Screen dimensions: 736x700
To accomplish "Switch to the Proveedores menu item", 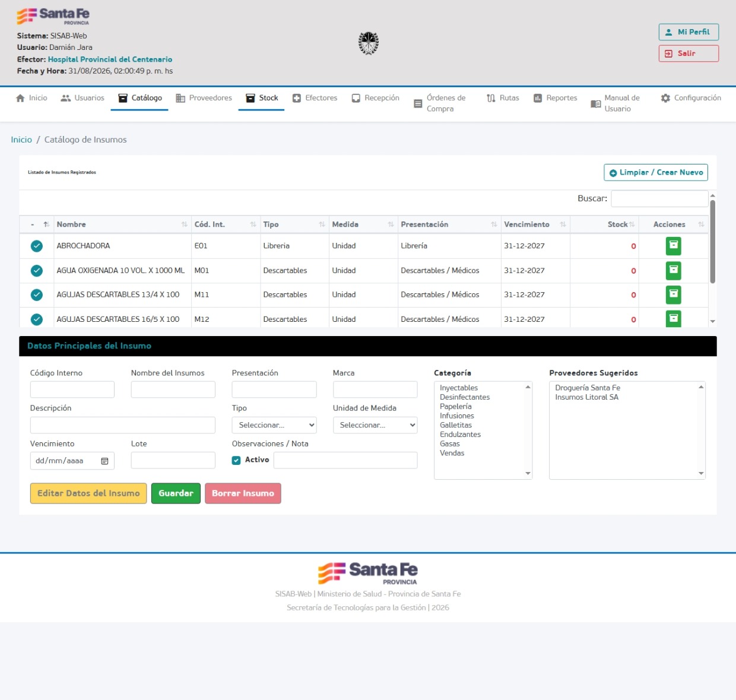I will point(204,98).
